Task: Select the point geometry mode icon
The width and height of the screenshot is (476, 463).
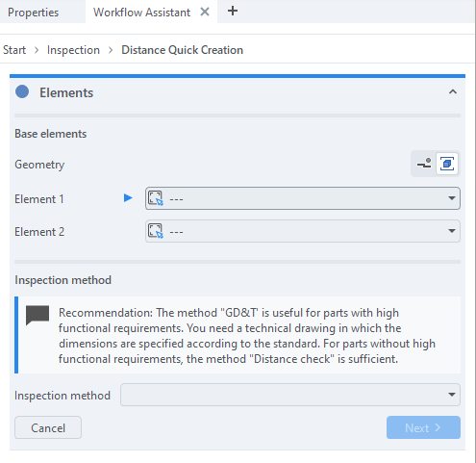Action: pos(424,164)
